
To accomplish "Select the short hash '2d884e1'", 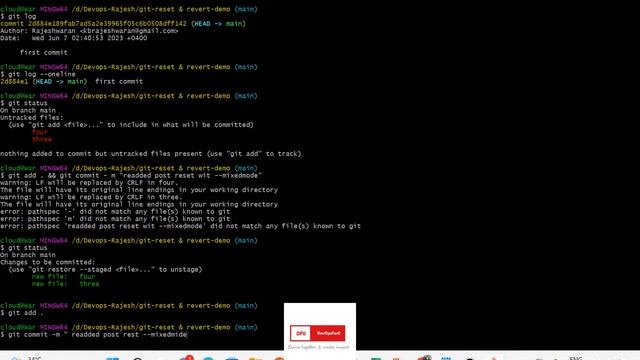I will click(14, 82).
